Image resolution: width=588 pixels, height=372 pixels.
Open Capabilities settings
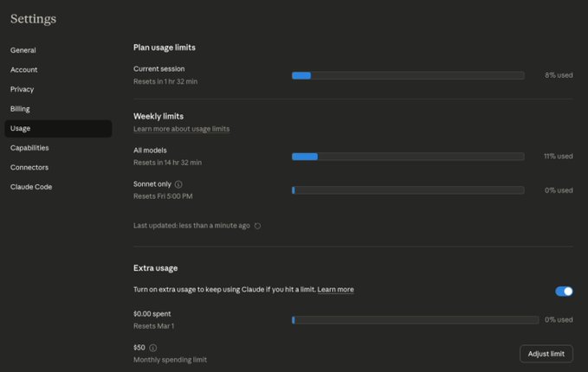tap(29, 148)
